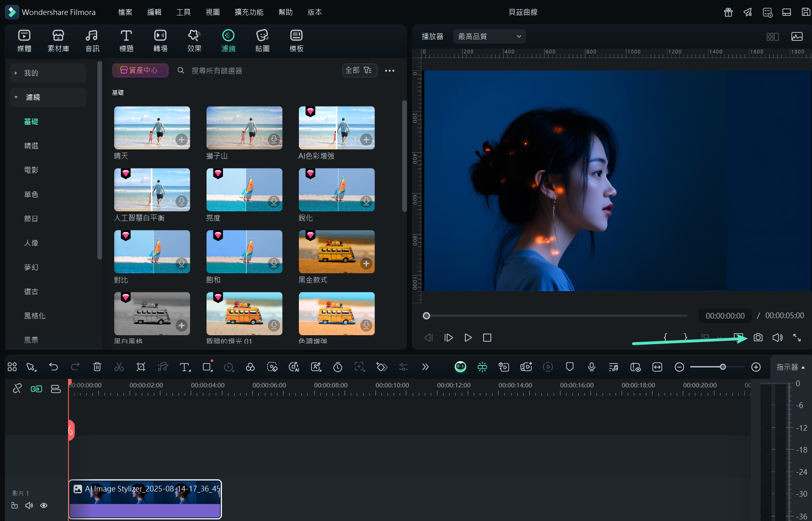Click the player progress slider handle

click(426, 316)
